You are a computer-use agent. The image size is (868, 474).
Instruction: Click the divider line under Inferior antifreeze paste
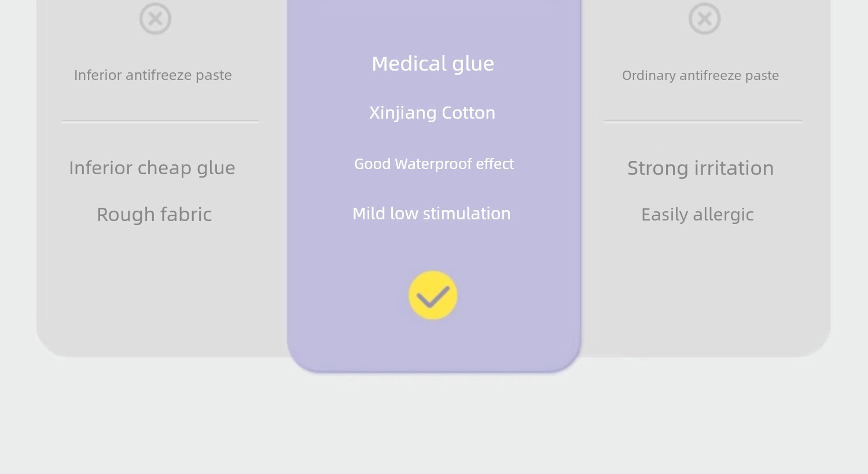pyautogui.click(x=160, y=122)
